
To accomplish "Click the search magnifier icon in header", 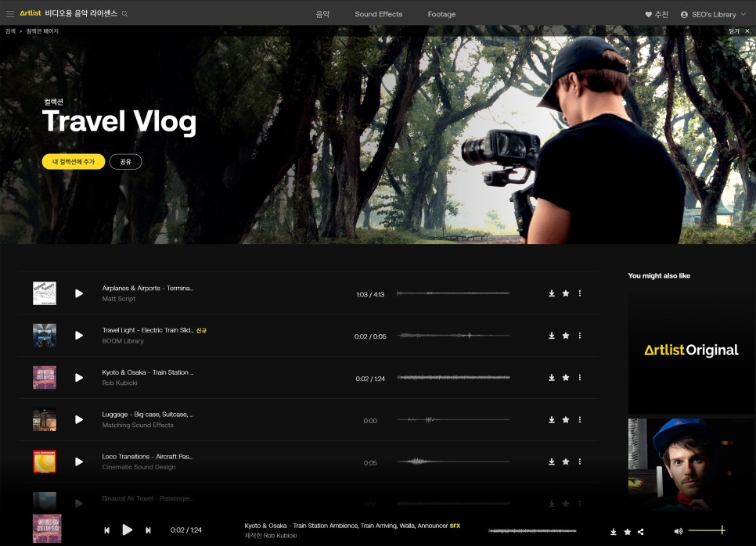I will pyautogui.click(x=125, y=14).
